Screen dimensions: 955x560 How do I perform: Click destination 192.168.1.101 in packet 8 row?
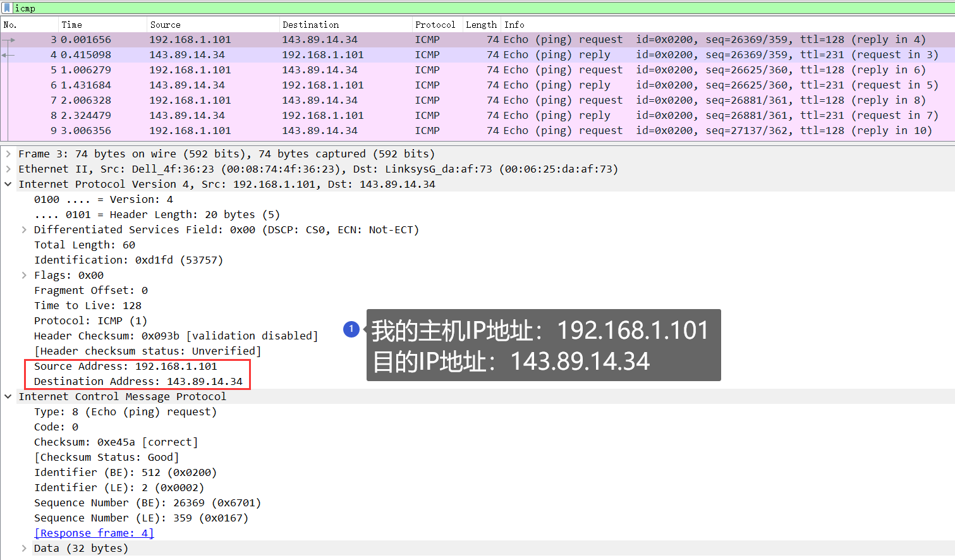point(323,116)
